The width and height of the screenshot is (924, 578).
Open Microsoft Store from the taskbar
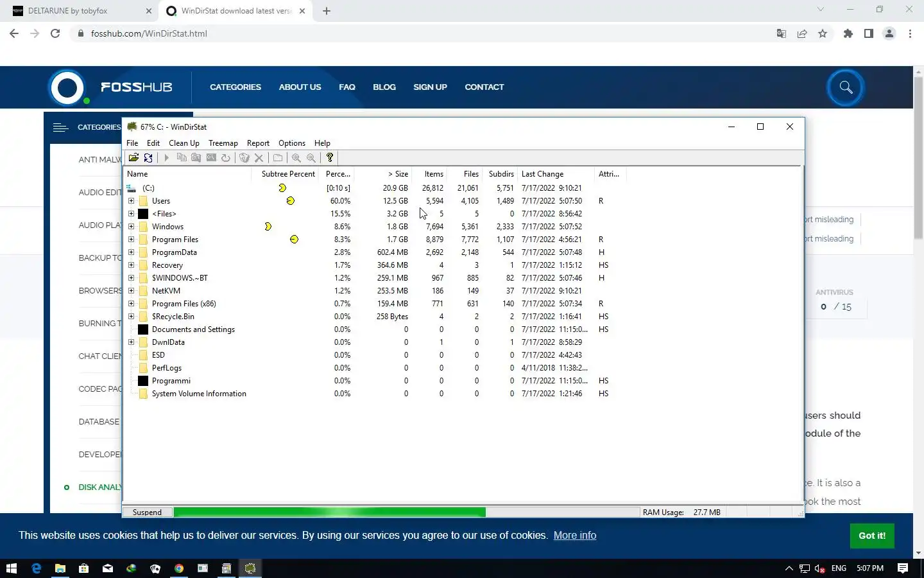coord(83,568)
